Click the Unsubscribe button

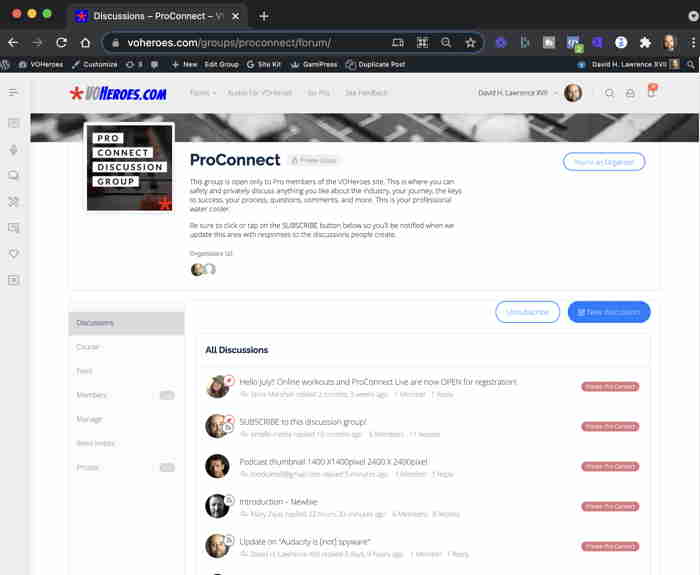tap(527, 312)
